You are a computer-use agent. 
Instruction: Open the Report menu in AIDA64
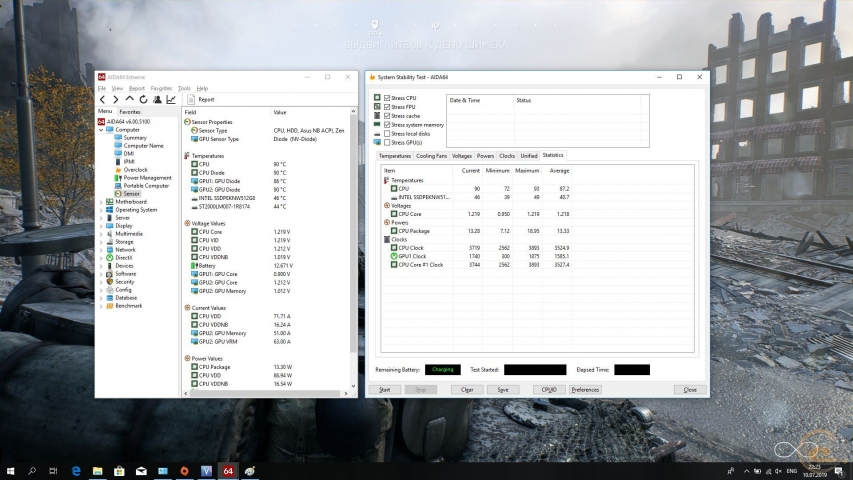pos(137,88)
